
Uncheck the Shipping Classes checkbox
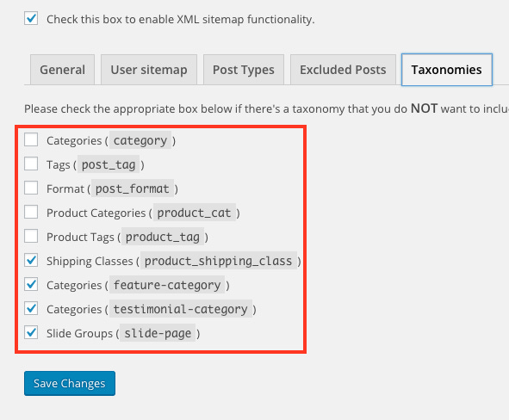click(31, 260)
